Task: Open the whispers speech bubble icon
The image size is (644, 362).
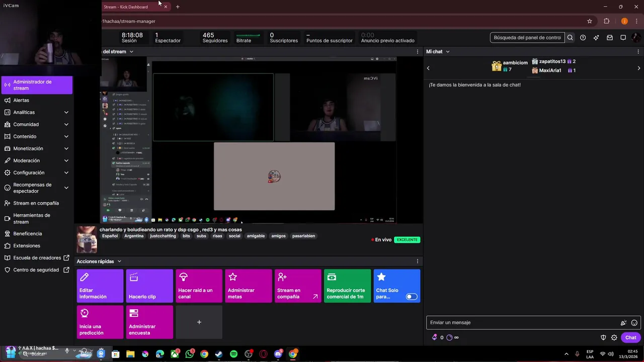Action: (x=623, y=38)
